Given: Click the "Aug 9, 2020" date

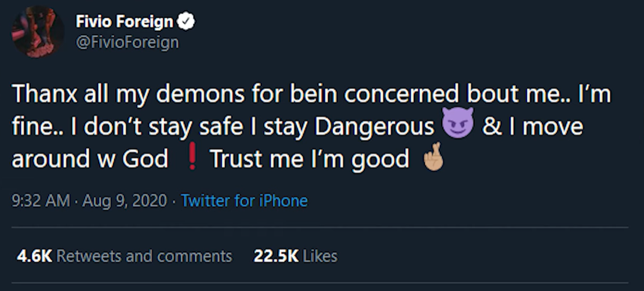Looking at the screenshot, I should click(125, 201).
